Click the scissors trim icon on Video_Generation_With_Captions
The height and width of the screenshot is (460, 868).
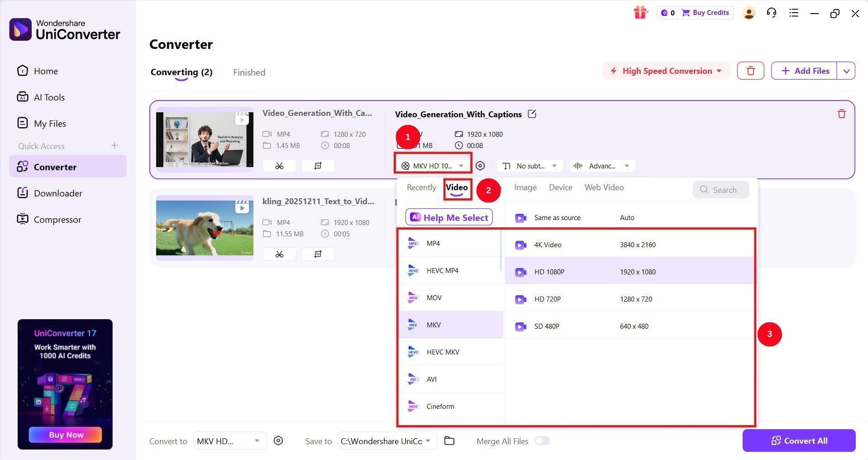coord(279,166)
